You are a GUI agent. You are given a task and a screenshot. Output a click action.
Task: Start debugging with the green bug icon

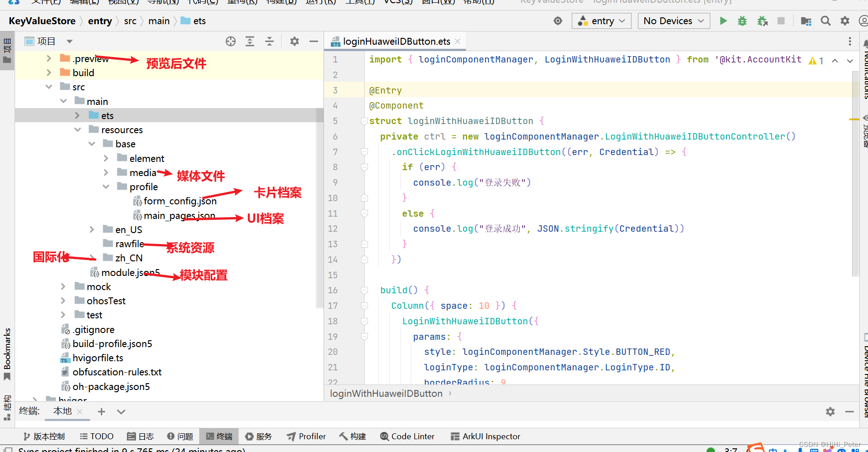pyautogui.click(x=742, y=21)
